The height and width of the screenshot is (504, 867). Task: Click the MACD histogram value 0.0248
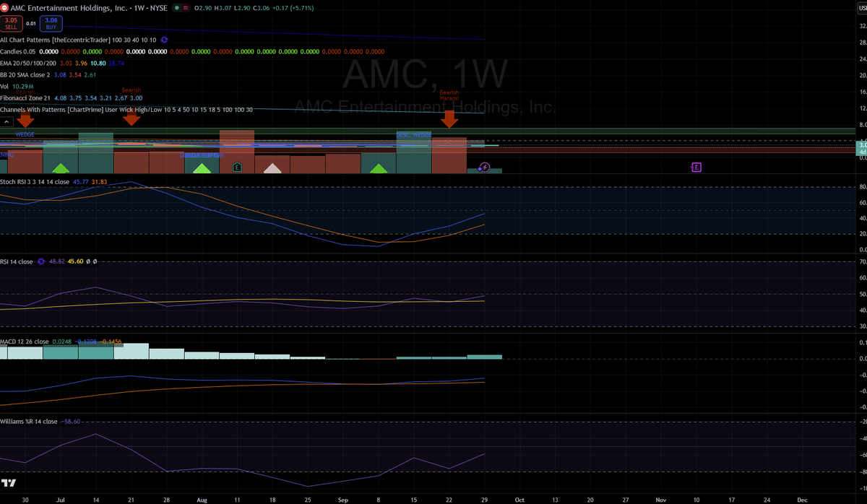61,342
